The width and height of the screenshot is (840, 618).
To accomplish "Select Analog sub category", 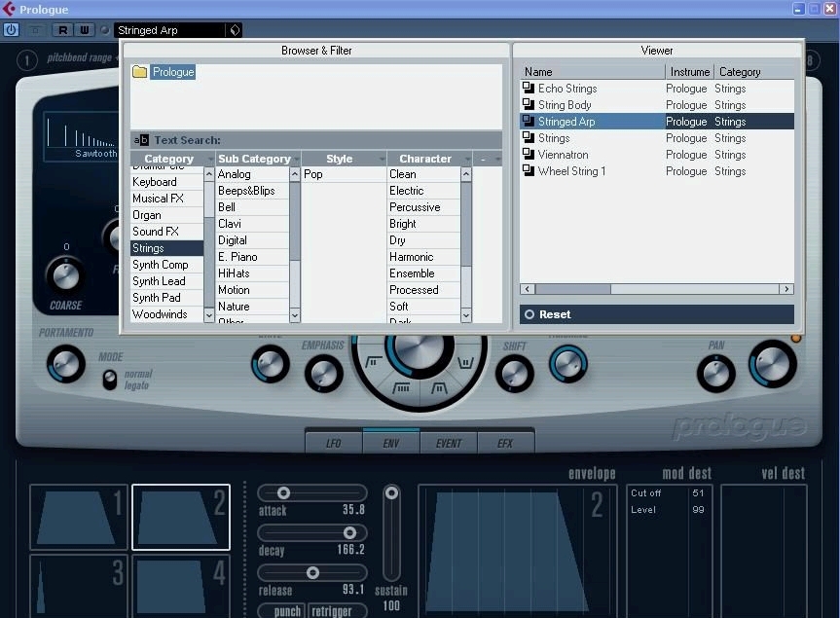I will point(252,174).
